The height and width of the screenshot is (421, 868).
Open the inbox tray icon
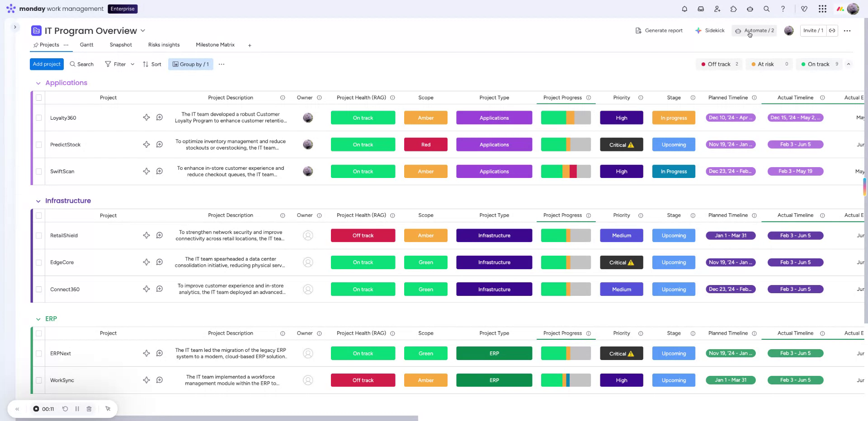point(701,9)
